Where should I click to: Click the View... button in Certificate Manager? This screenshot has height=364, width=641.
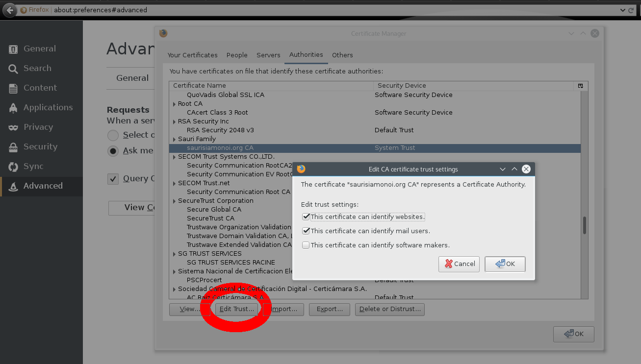(189, 309)
